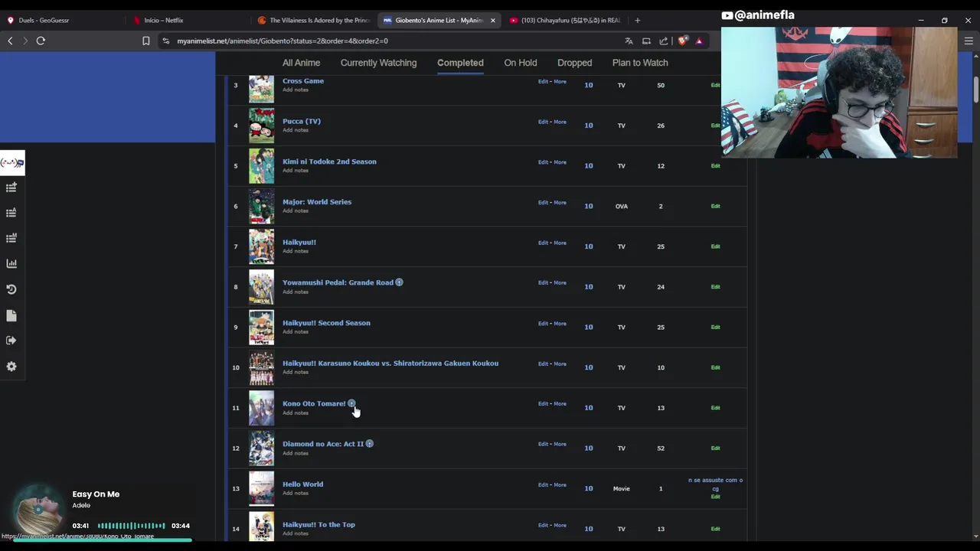Click the quick add list icon in sidebar

[11, 187]
